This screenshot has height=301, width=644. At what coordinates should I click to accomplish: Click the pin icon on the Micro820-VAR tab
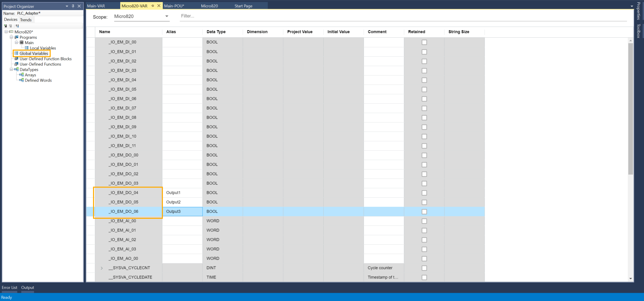153,6
